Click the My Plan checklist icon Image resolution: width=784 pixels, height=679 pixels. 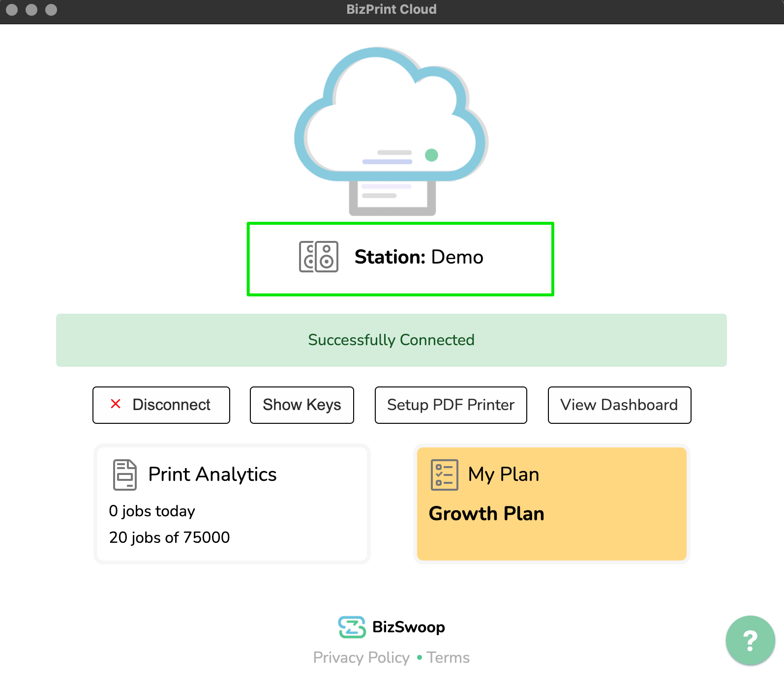pyautogui.click(x=445, y=474)
